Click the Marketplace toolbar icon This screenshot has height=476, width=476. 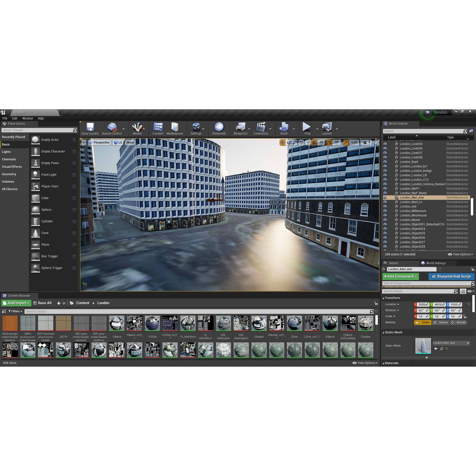pos(175,129)
